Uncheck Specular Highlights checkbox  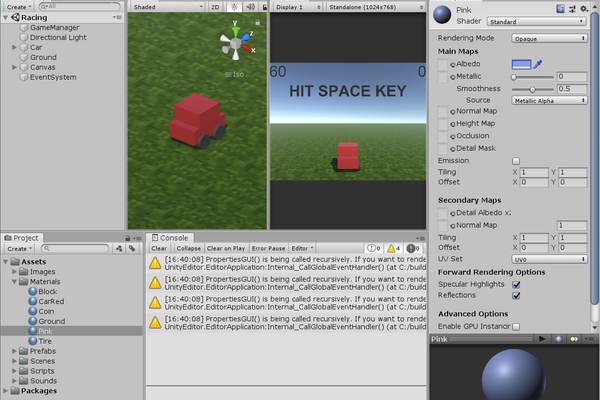pos(516,284)
